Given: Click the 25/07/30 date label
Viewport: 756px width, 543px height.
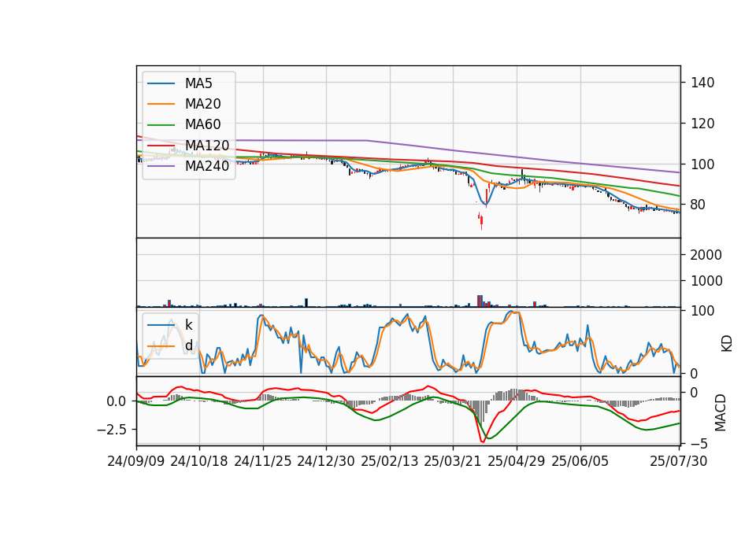Looking at the screenshot, I should pos(678,461).
